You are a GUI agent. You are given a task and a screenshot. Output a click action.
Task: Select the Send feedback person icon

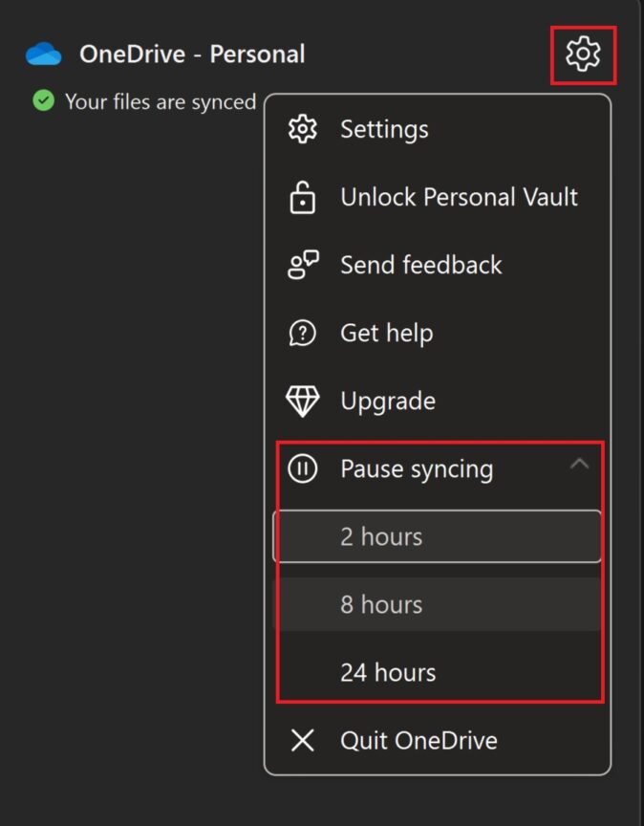[302, 265]
